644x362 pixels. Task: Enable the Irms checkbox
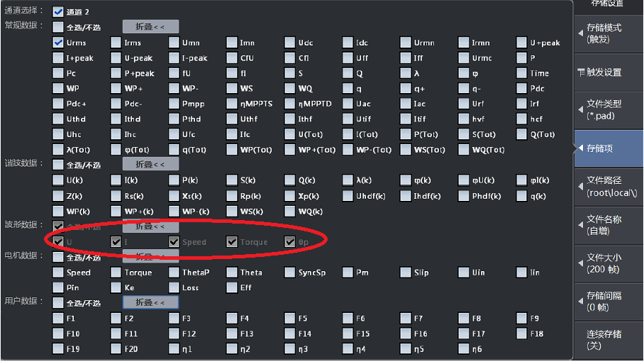tap(116, 43)
